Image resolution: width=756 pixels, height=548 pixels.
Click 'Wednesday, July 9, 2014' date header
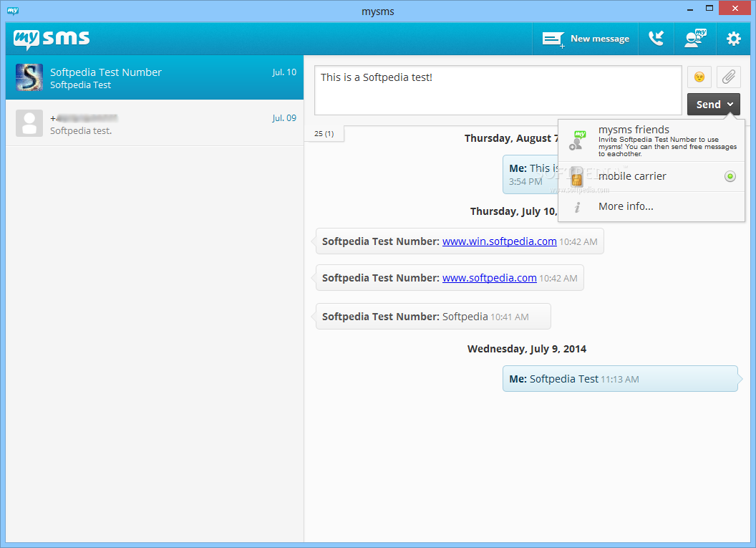pos(527,349)
